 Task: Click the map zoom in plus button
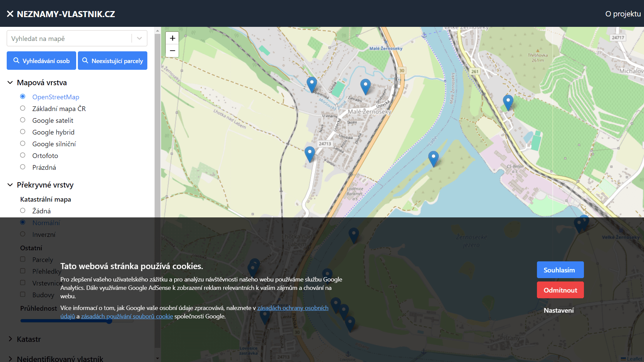click(172, 38)
